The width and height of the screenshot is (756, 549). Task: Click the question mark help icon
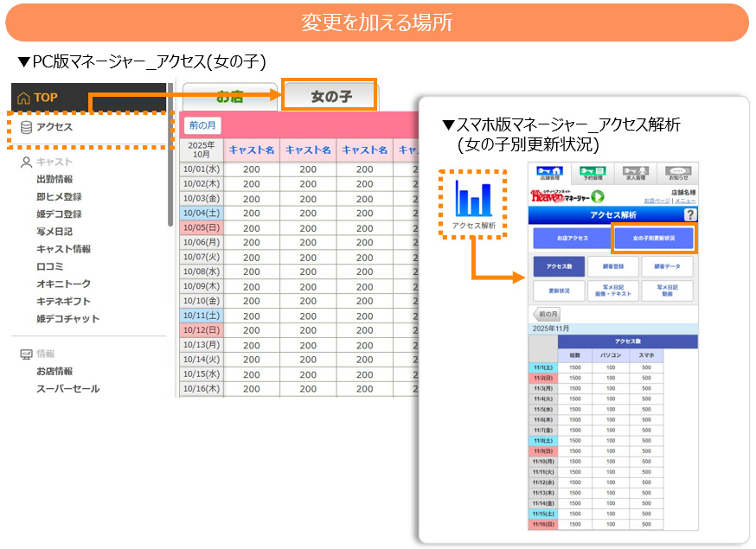[x=689, y=214]
